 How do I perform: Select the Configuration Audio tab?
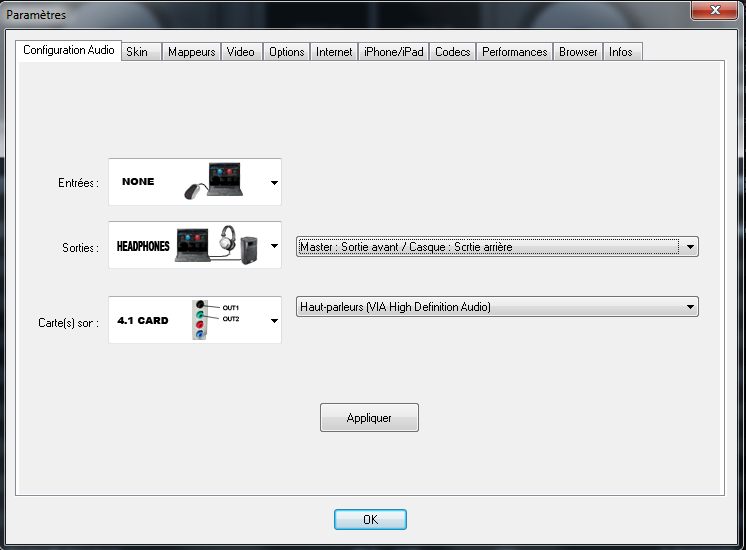69,50
